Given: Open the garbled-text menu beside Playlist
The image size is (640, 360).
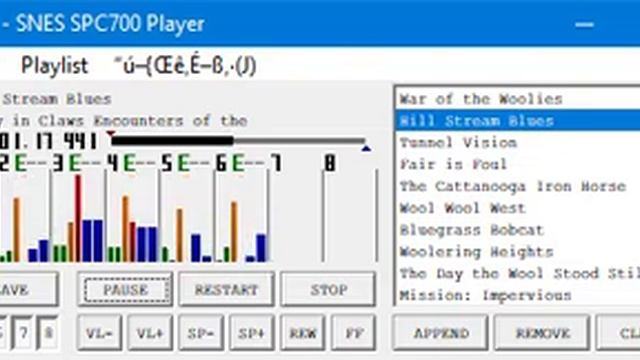Looking at the screenshot, I should tap(185, 65).
